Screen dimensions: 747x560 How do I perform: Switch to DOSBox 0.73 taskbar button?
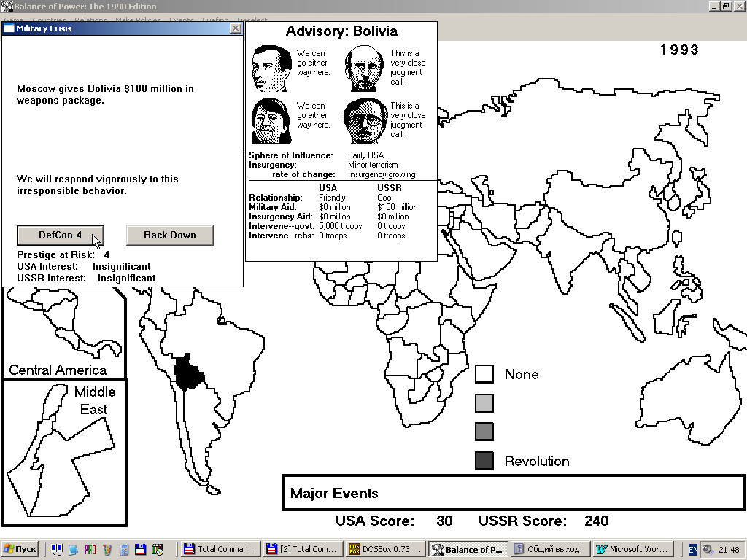click(x=386, y=549)
